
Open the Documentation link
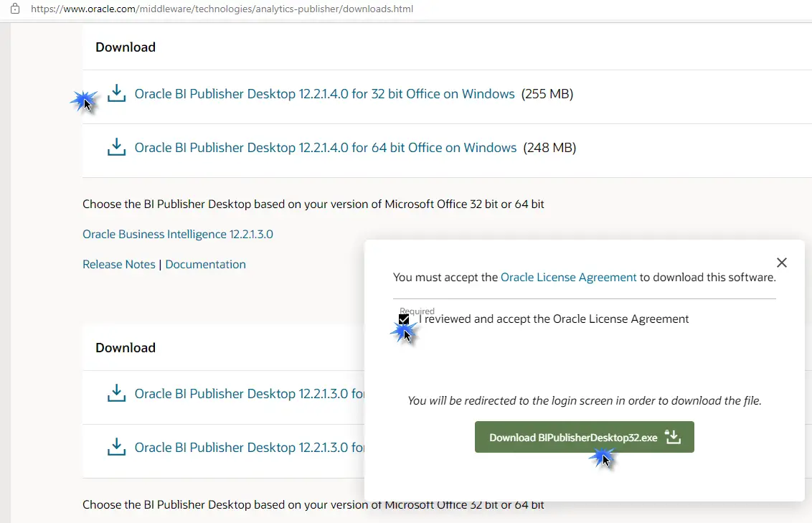pyautogui.click(x=206, y=264)
